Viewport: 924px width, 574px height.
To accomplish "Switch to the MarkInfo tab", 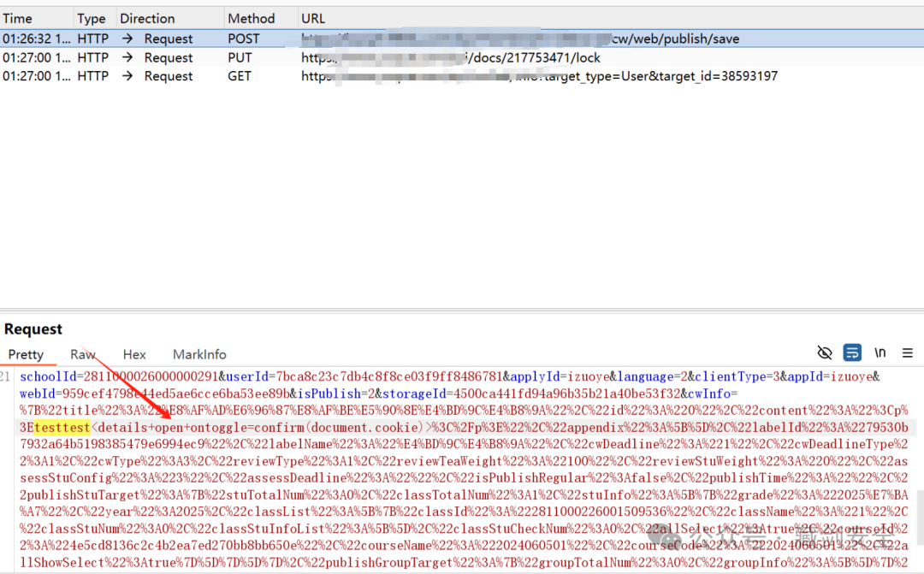I will tap(199, 354).
